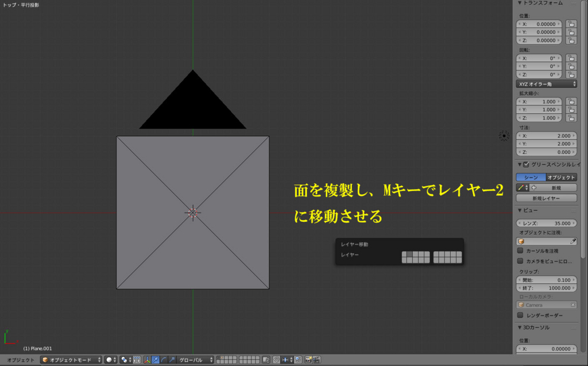The width and height of the screenshot is (588, 366).
Task: Select layer 2 in the レイヤー移動 popup
Action: pos(411,255)
